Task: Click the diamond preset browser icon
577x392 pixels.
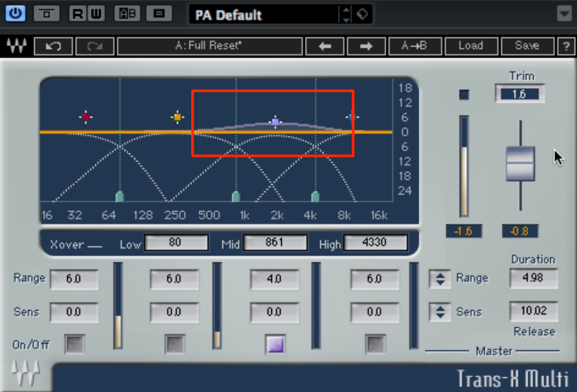Action: tap(362, 14)
